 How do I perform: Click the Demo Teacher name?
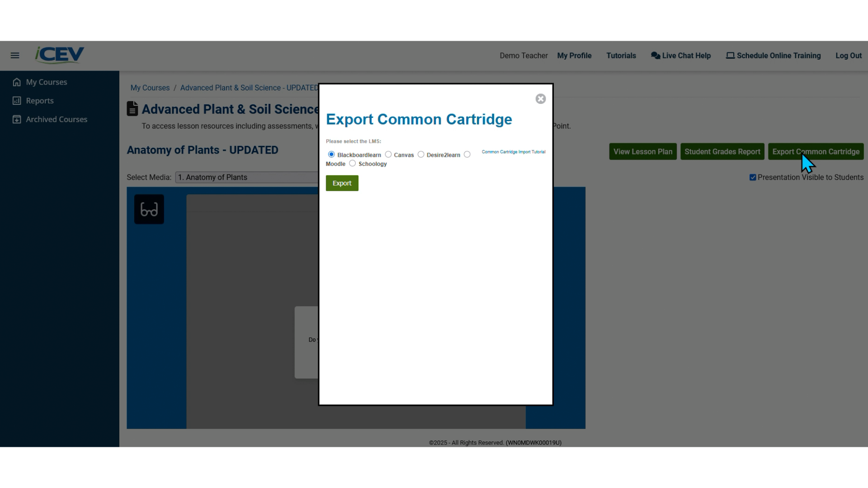524,56
